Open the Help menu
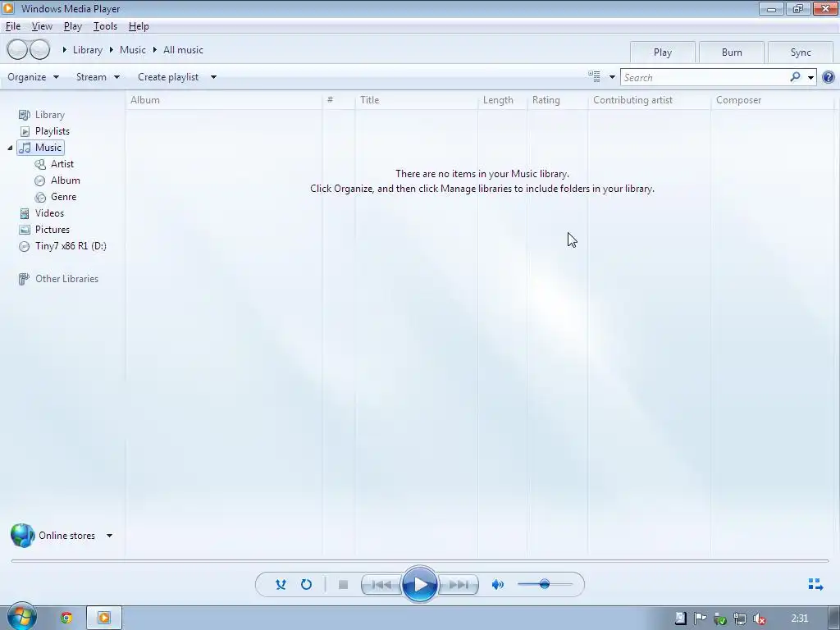Screen dimensions: 840x630 pyautogui.click(x=139, y=26)
